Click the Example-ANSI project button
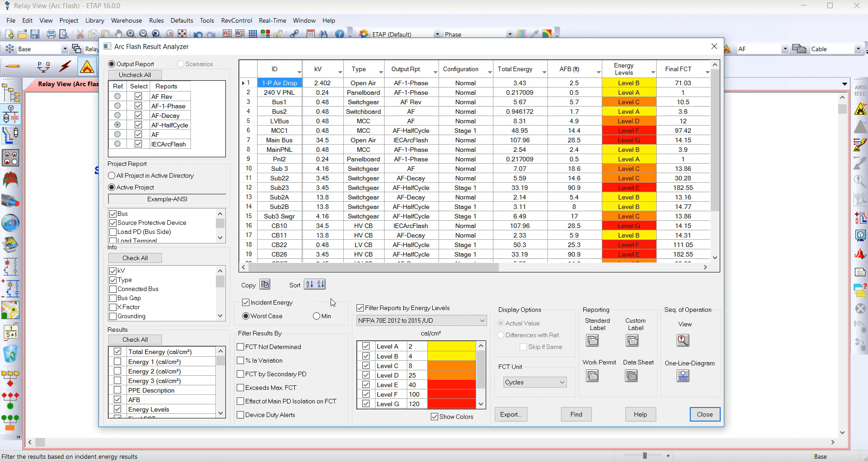Viewport: 868px width, 461px height. tap(167, 199)
